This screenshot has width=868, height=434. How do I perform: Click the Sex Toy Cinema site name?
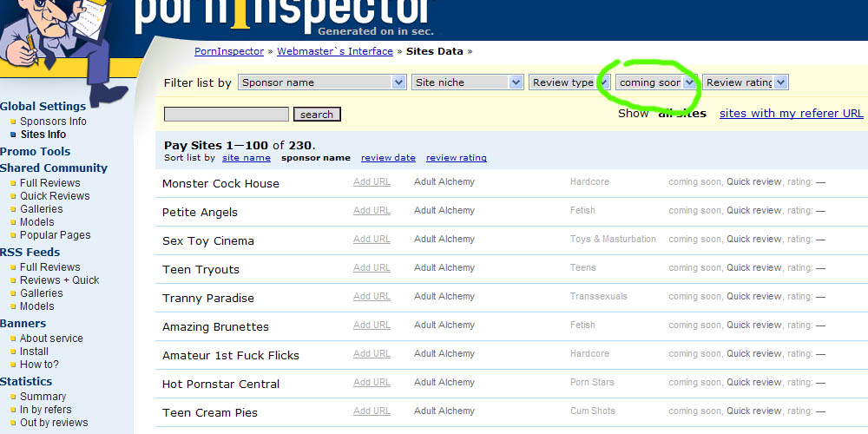pyautogui.click(x=208, y=241)
